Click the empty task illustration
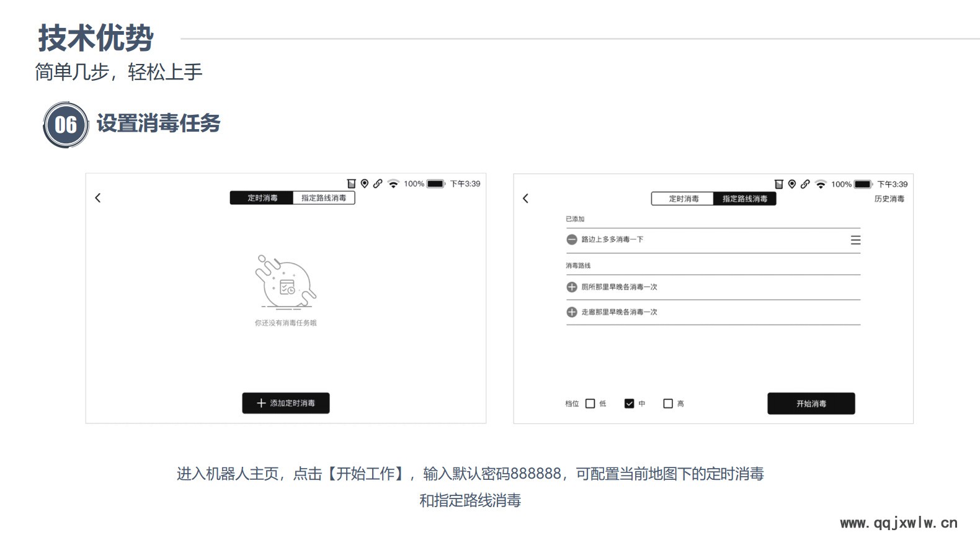 [286, 282]
